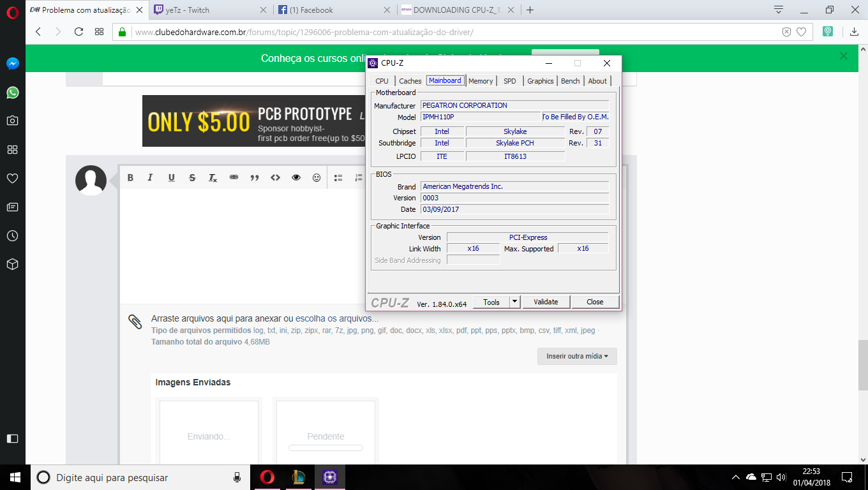Screen dimensions: 868x490
Task: Toggle the bulleted list in the editor
Action: coord(338,177)
